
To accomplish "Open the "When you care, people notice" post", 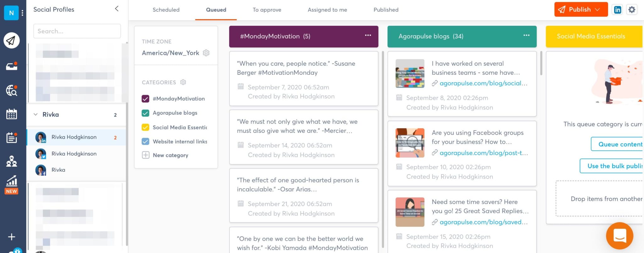I will [x=303, y=78].
